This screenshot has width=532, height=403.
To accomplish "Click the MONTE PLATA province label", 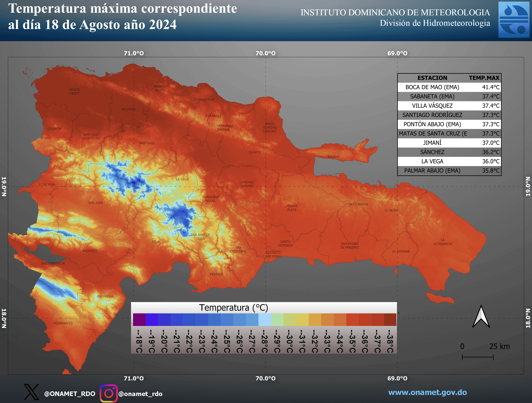I will click(x=292, y=208).
